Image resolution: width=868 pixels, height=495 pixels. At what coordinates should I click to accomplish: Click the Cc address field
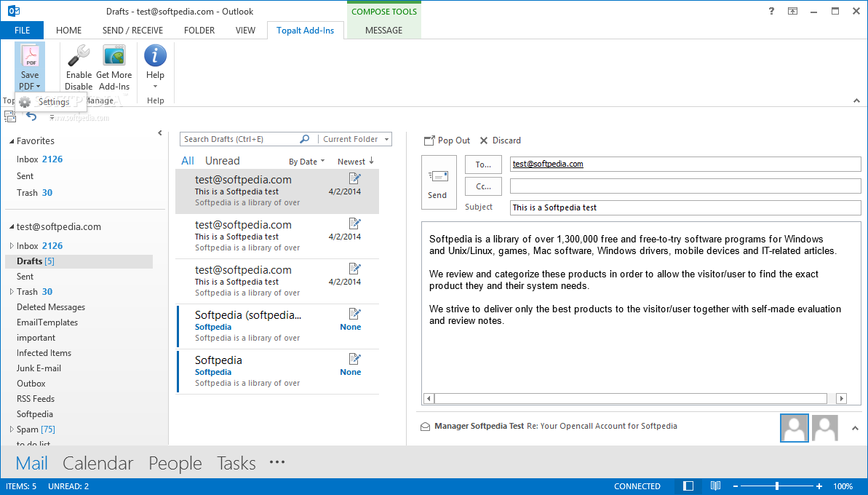685,186
